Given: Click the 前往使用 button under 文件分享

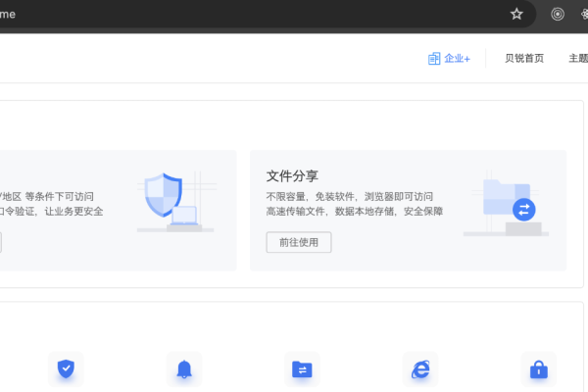Looking at the screenshot, I should (x=299, y=242).
